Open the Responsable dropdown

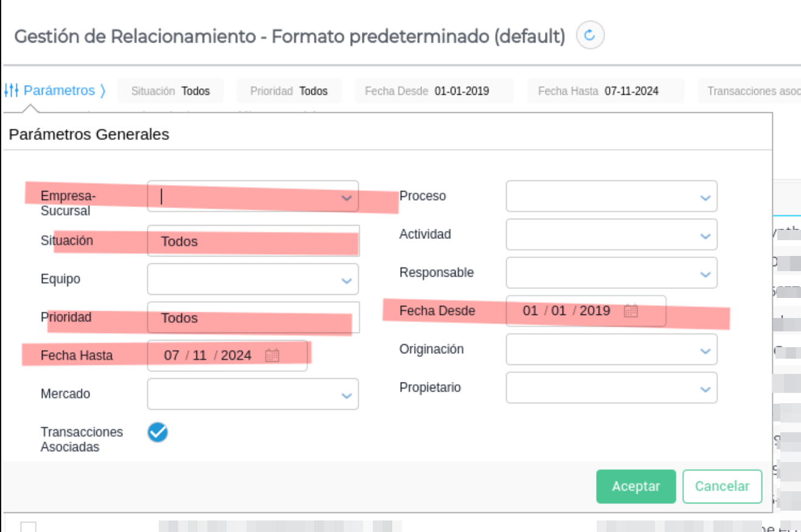click(705, 274)
